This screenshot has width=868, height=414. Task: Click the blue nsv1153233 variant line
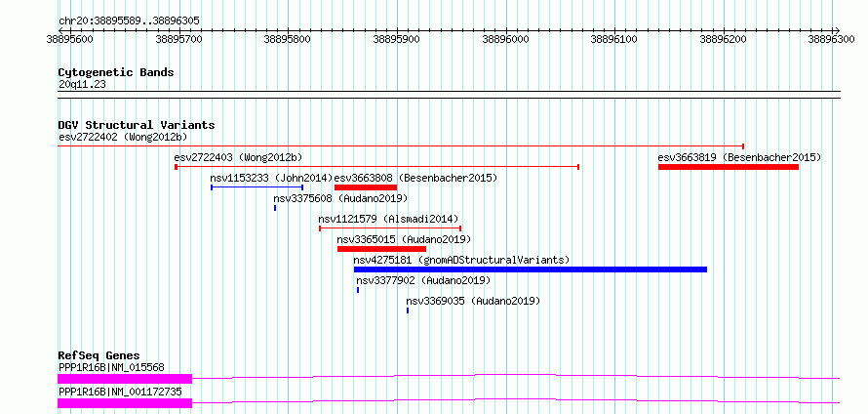pyautogui.click(x=256, y=187)
